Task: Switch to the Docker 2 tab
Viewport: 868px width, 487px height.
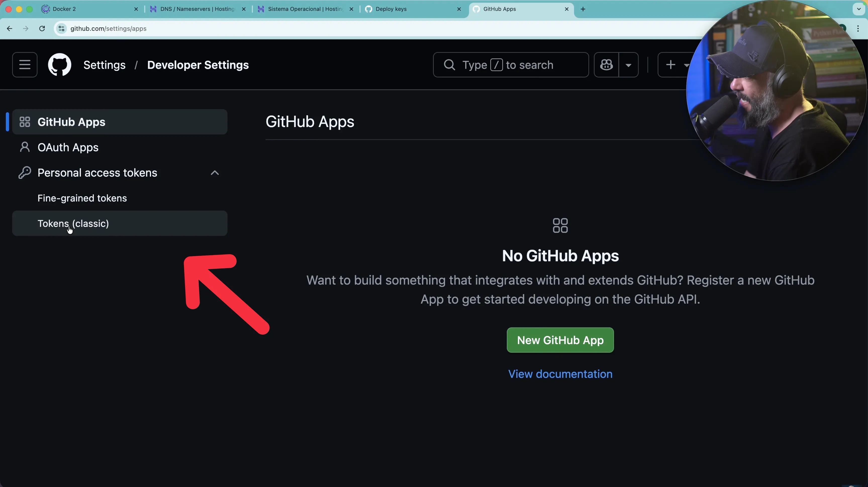Action: point(64,9)
